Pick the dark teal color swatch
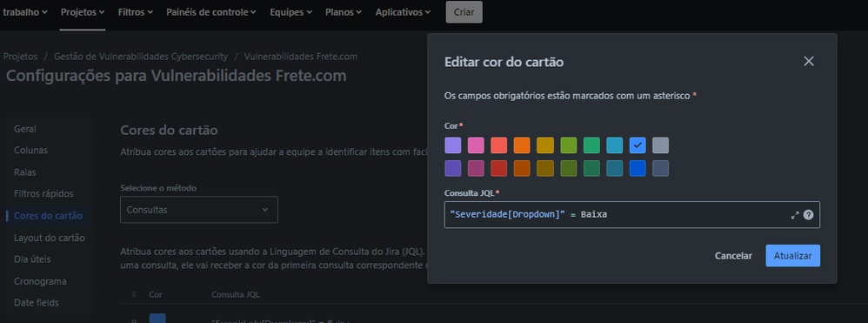Screen dimensions: 868x323 (614, 168)
